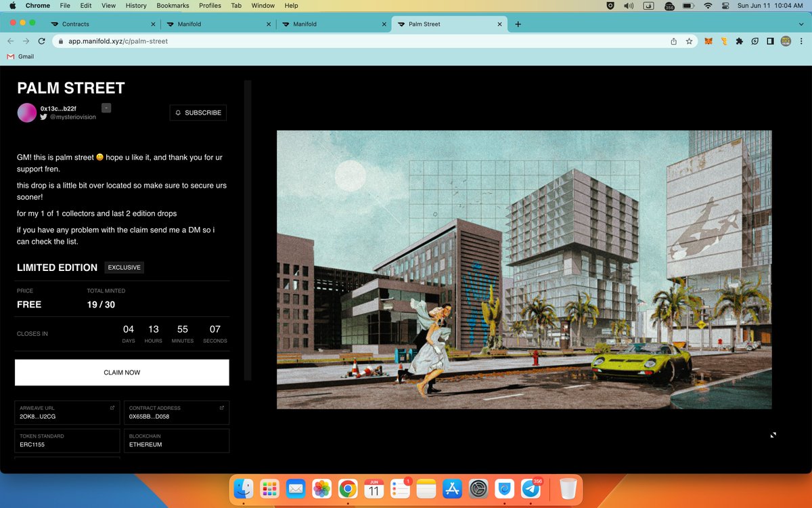The height and width of the screenshot is (508, 812).
Task: Close the Palm Street tab
Action: [501, 24]
